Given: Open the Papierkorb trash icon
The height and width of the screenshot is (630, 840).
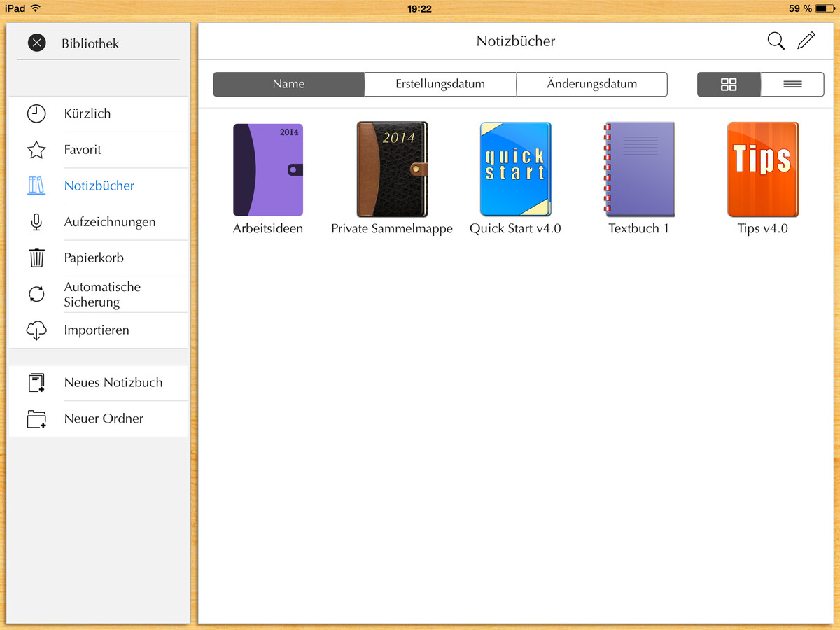Looking at the screenshot, I should 36,258.
